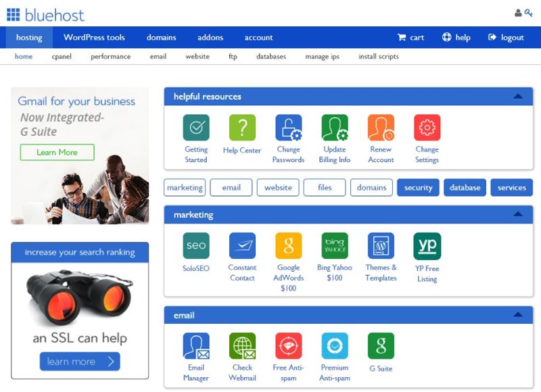Click the binoculars SSL ad image
The width and height of the screenshot is (541, 392).
click(x=79, y=297)
